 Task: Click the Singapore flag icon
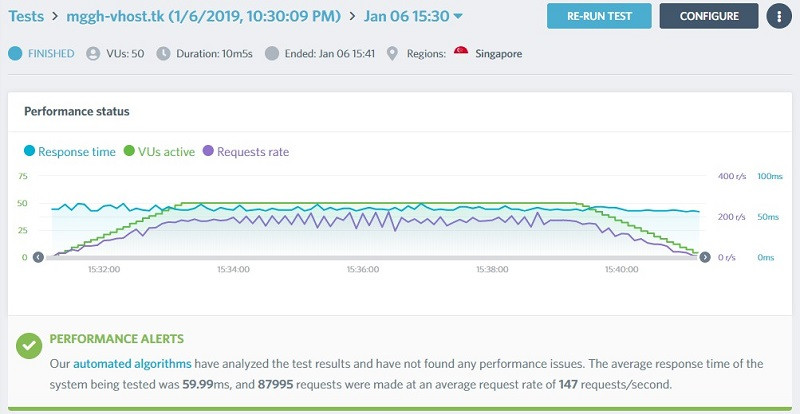pos(461,51)
